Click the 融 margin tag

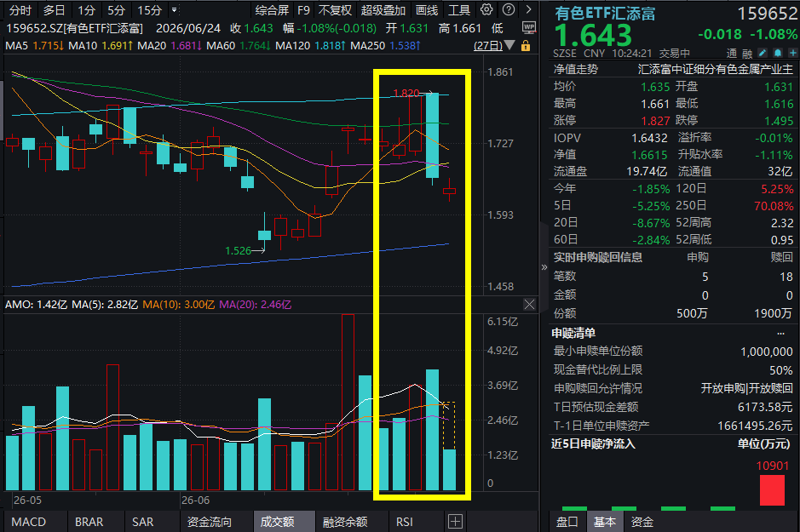747,54
